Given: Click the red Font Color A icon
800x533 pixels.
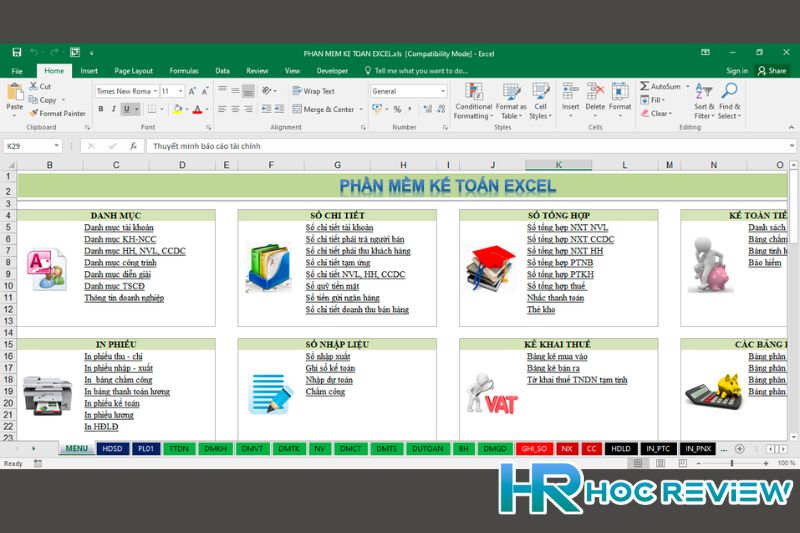Looking at the screenshot, I should click(197, 109).
